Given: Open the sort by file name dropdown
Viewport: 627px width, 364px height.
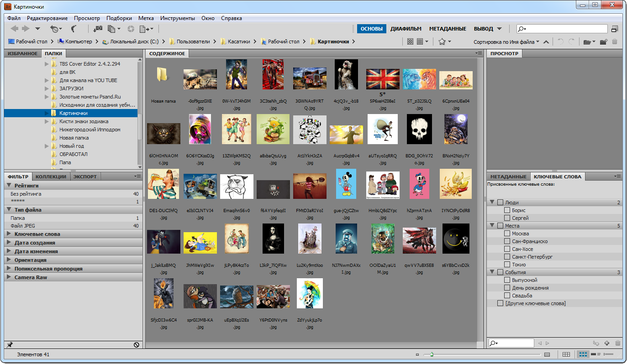Looking at the screenshot, I should (x=506, y=42).
